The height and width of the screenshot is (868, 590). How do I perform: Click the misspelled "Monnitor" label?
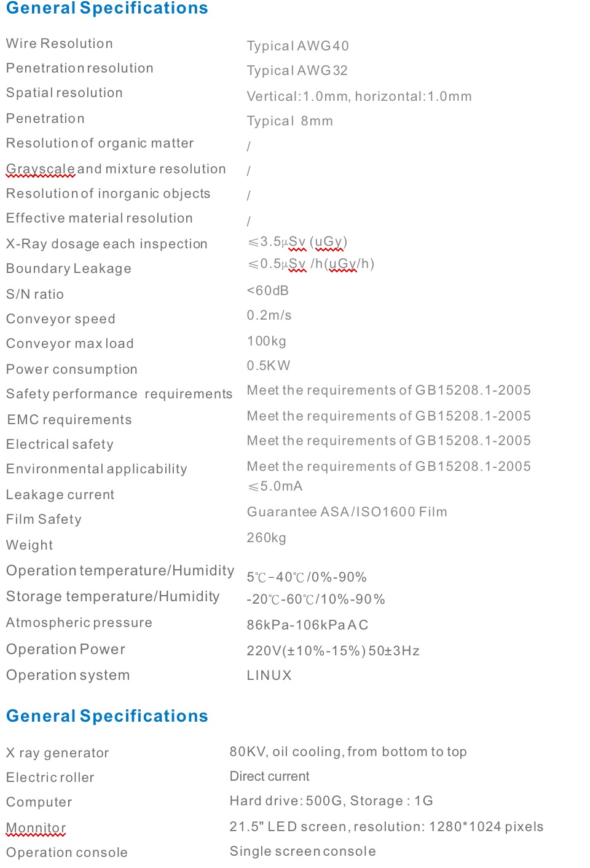[36, 828]
